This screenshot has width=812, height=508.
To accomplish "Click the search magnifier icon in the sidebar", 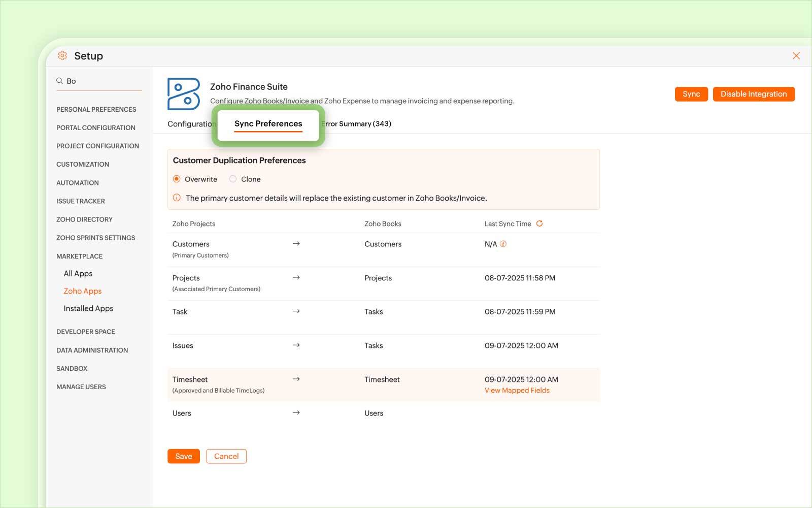I will [59, 81].
